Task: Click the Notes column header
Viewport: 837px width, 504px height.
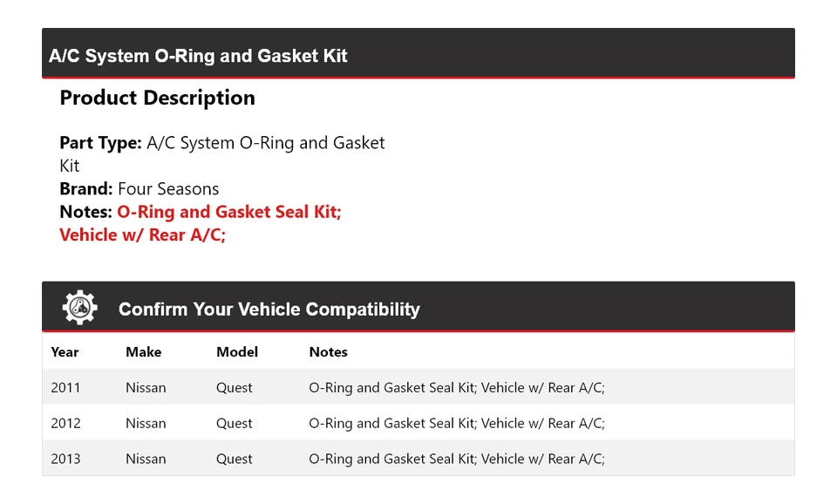Action: point(328,352)
